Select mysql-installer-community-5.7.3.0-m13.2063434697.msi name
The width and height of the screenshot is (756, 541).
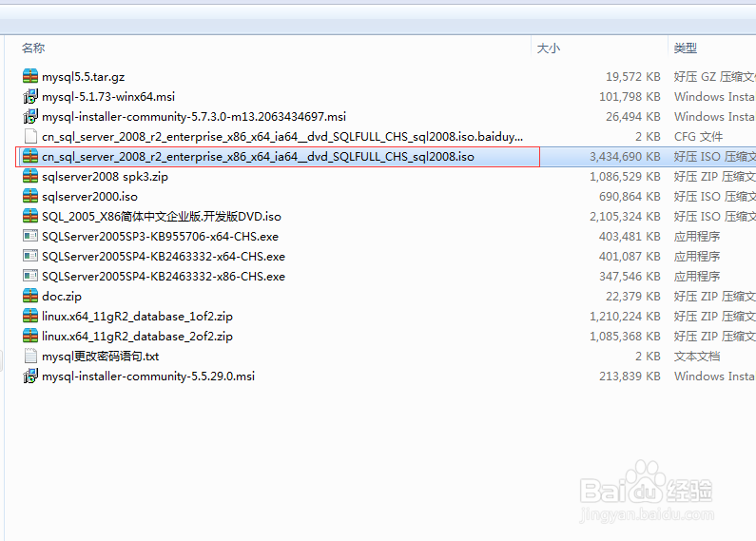[194, 117]
